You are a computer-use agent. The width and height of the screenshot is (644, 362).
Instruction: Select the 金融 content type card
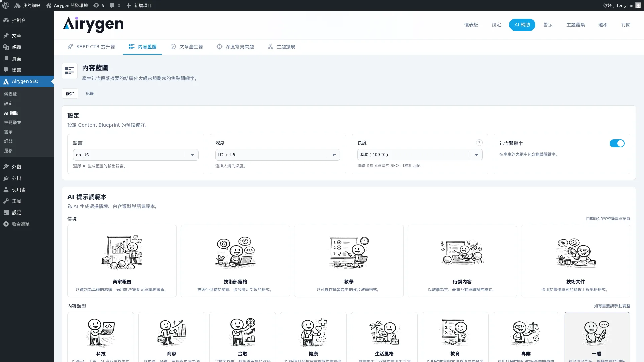click(243, 337)
